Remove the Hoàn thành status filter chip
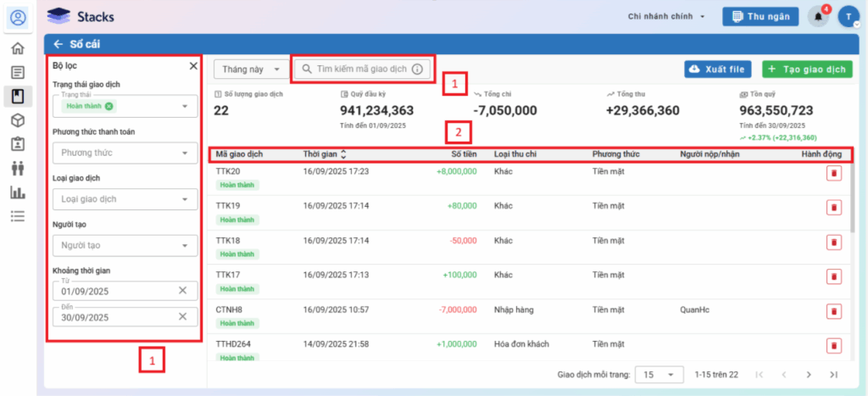Viewport: 868px width, 396px height. tap(109, 106)
